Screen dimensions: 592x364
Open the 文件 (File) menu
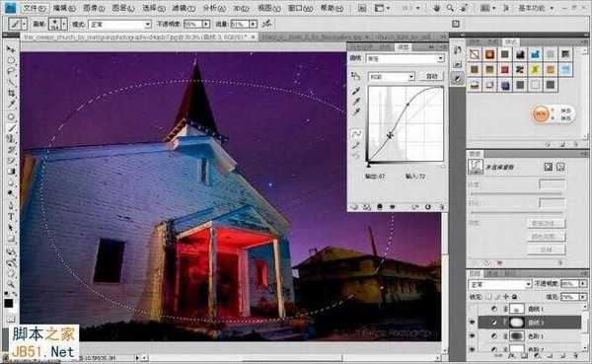[34, 8]
